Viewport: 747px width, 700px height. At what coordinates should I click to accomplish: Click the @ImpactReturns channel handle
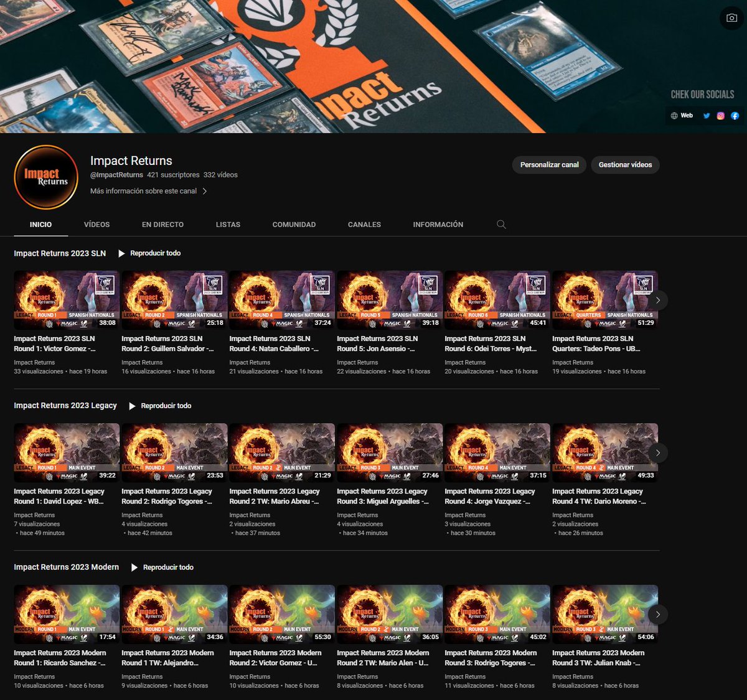pos(116,175)
